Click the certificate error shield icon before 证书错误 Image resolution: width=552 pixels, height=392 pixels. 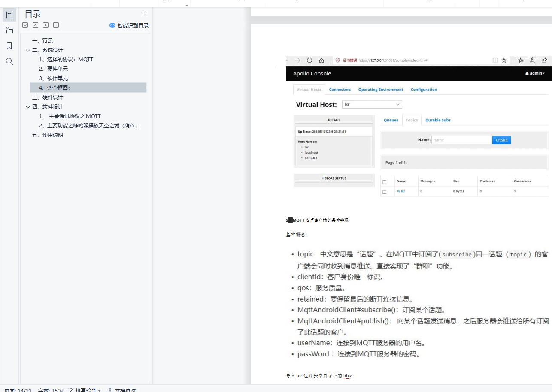[338, 60]
